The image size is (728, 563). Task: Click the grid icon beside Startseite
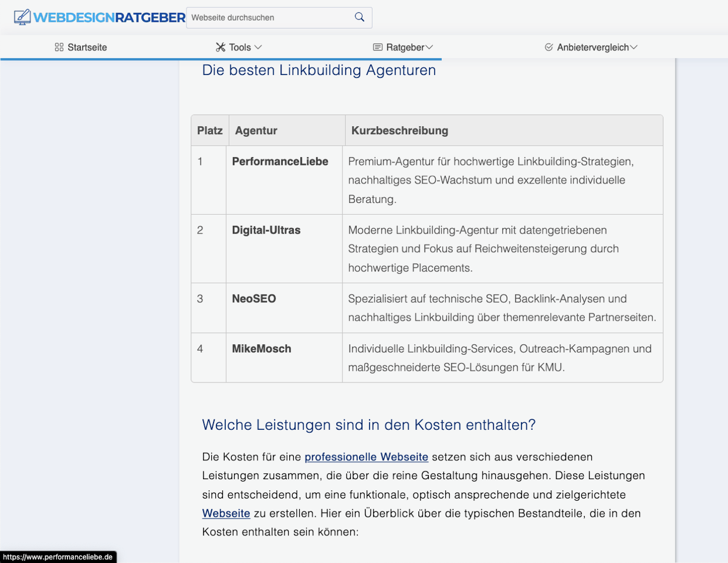(57, 47)
